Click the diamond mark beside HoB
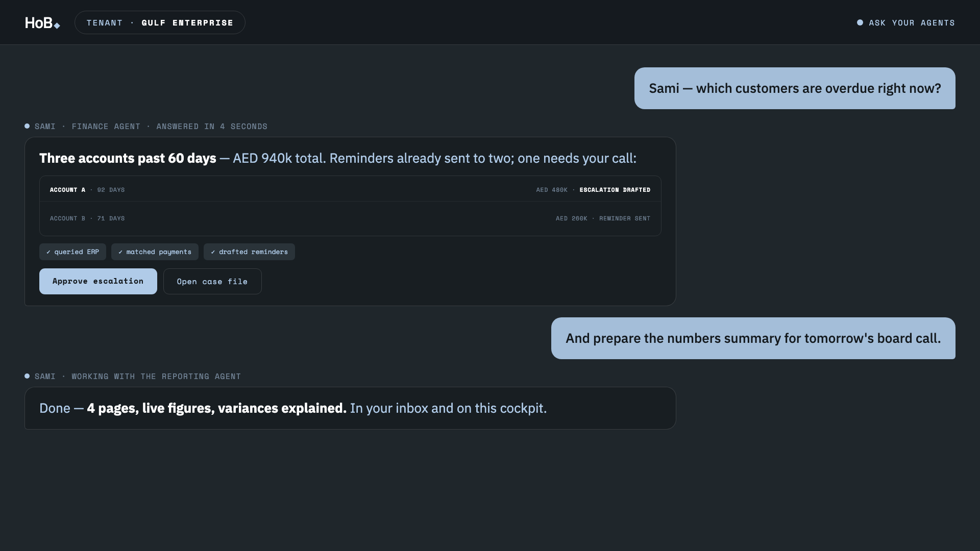 (57, 26)
